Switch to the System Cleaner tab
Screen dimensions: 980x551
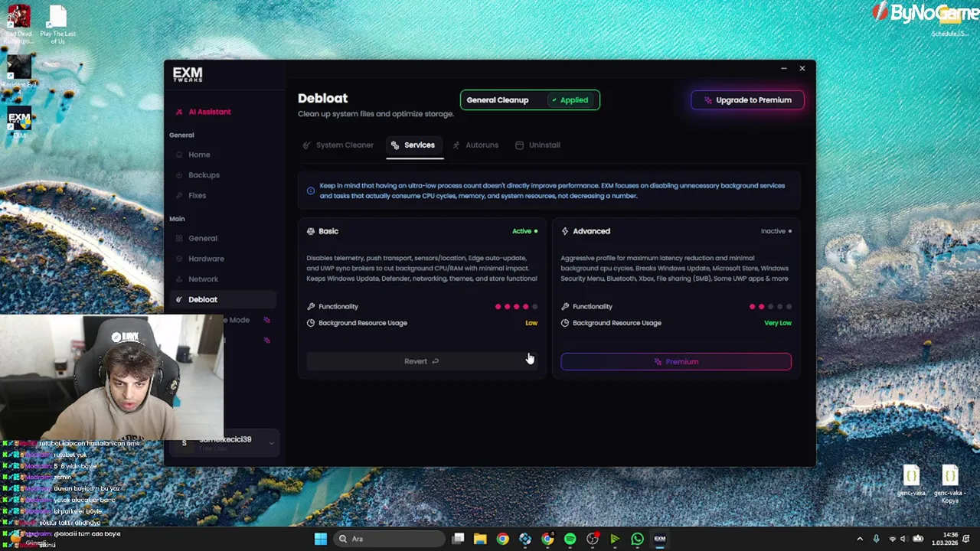tap(338, 145)
